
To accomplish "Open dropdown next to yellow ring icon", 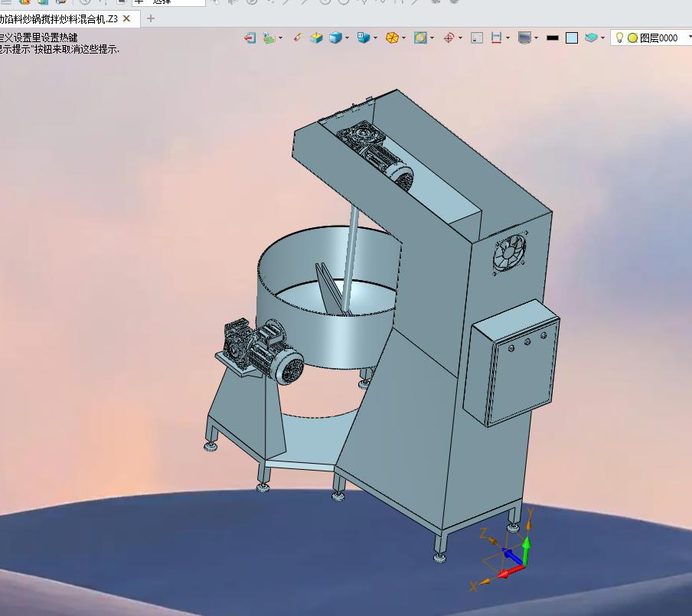I will pos(432,38).
